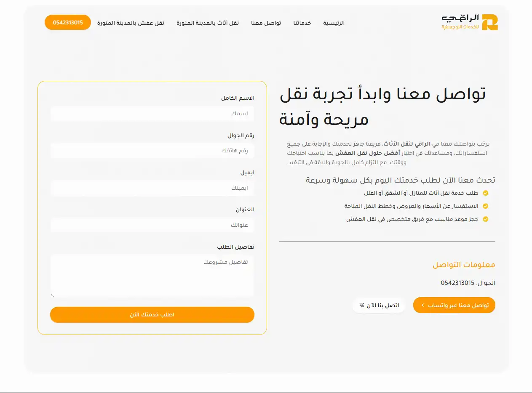Click the order details text area
Image resolution: width=532 pixels, height=393 pixels.
point(152,276)
